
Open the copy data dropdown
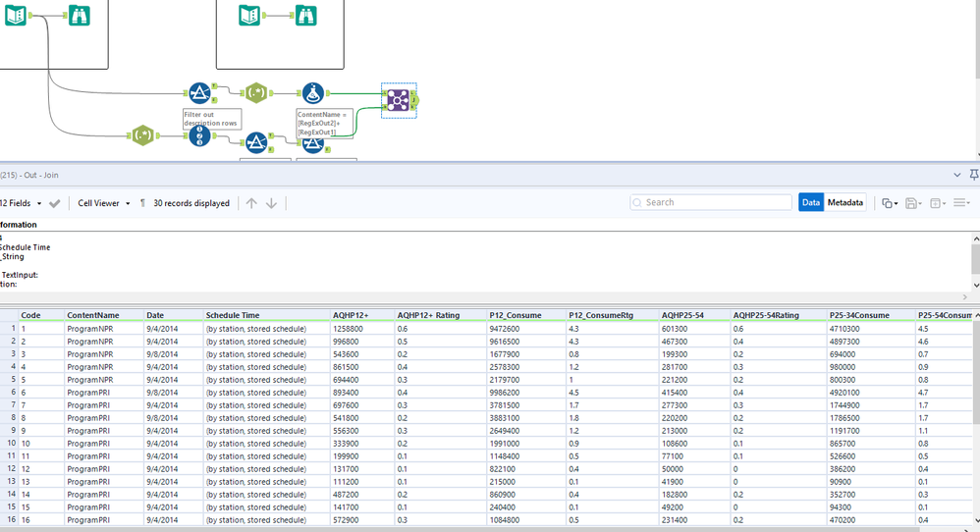tap(889, 203)
